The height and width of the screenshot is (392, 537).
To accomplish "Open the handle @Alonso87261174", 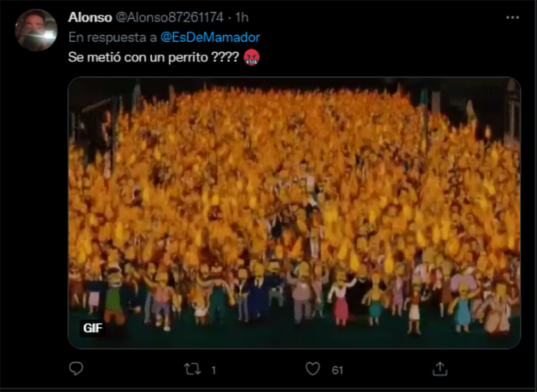I will (x=170, y=18).
